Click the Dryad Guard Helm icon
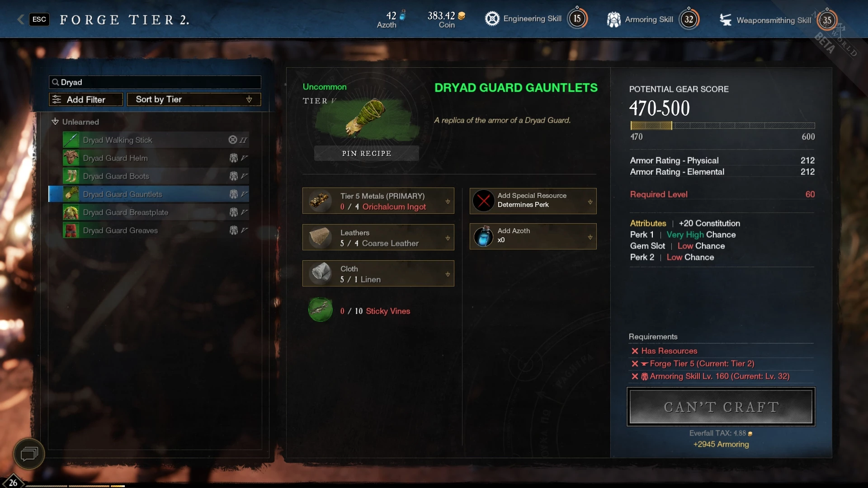Viewport: 868px width, 488px height. 71,158
